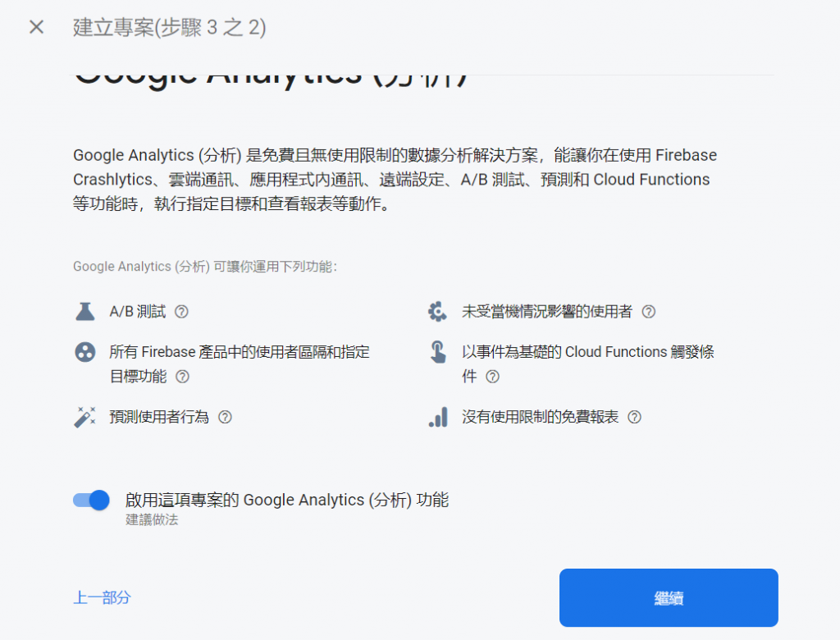Open help icon beside 沒有使用限制的免費報表
Viewport: 840px width, 640px height.
[x=634, y=417]
